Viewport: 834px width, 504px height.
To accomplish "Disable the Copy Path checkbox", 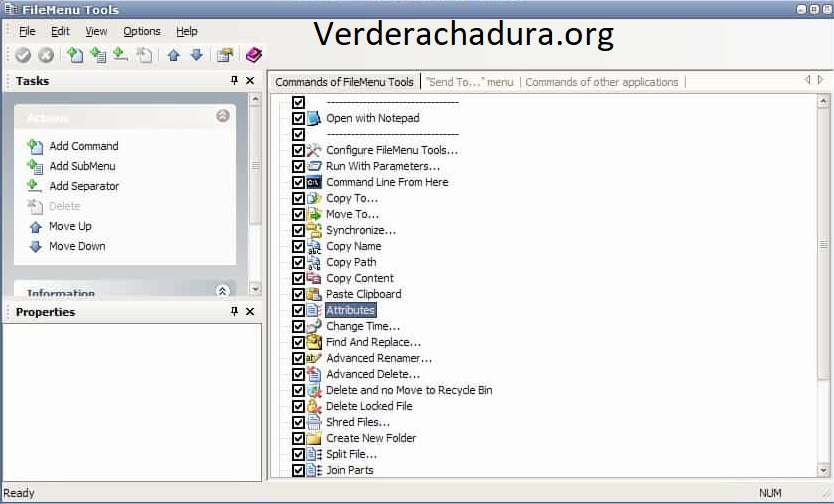I will click(x=298, y=262).
